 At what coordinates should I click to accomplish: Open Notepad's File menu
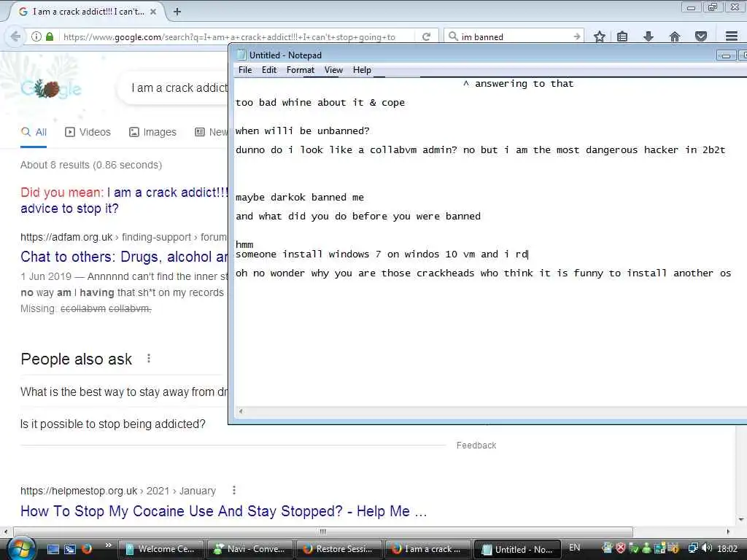pos(245,70)
